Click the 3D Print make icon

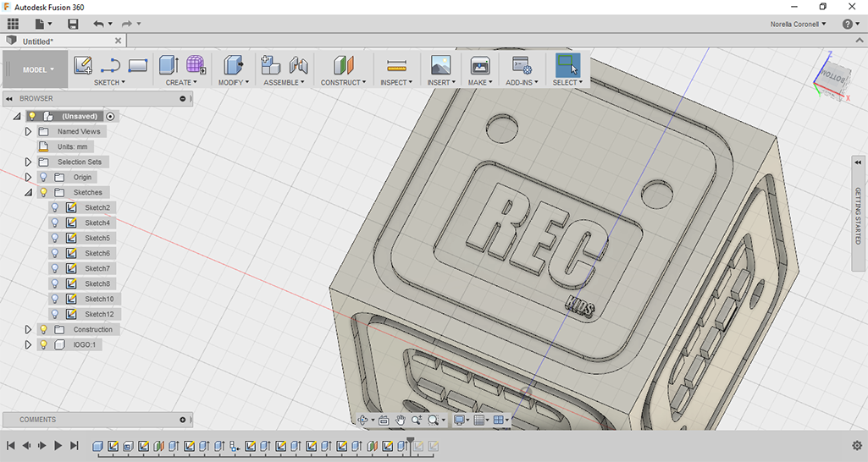coord(480,65)
